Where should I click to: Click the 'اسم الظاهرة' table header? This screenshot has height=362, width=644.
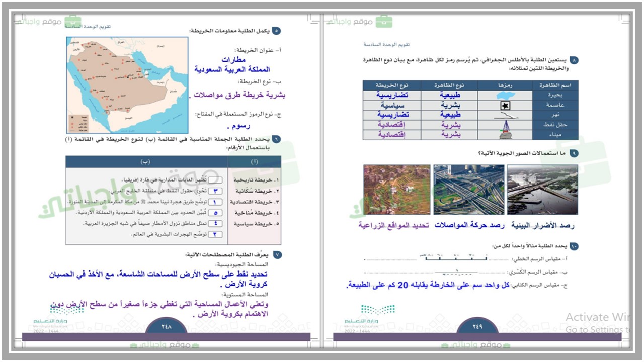click(554, 85)
